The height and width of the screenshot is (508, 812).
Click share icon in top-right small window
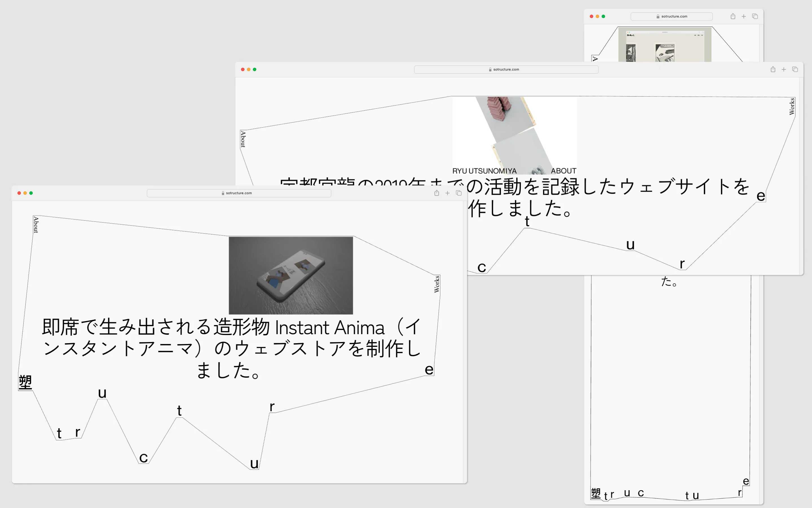[x=733, y=16]
